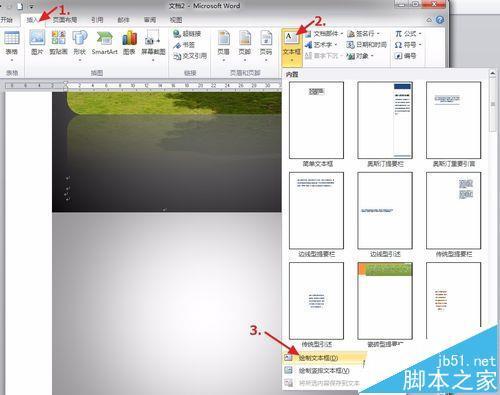
Task: Select the 边线型提要栏 text box thumbnail
Action: click(316, 211)
